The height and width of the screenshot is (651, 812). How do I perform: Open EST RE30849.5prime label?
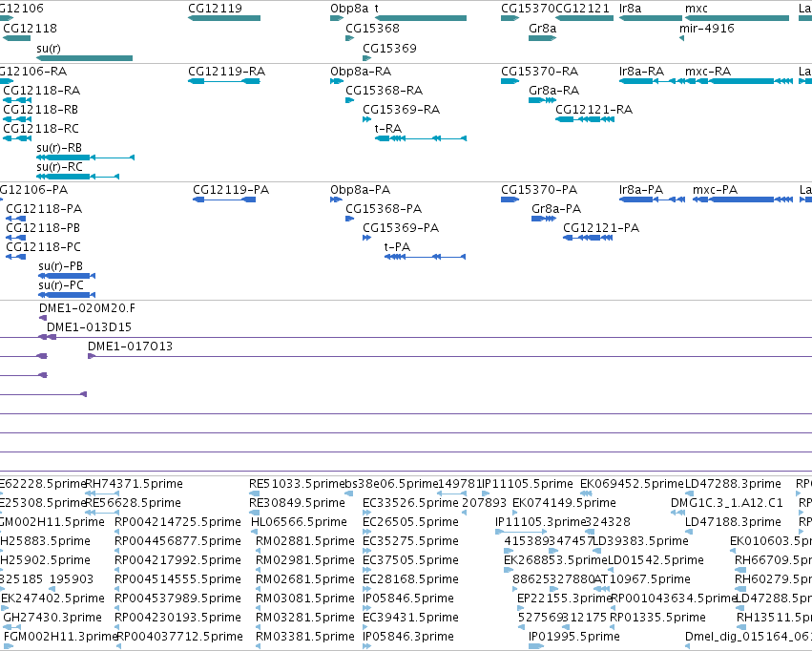(x=297, y=503)
